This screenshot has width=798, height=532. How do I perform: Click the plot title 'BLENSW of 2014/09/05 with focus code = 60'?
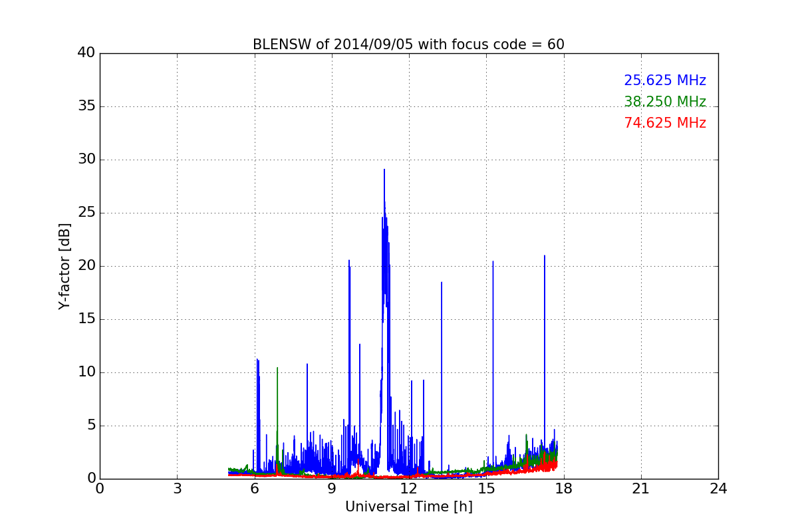[408, 45]
